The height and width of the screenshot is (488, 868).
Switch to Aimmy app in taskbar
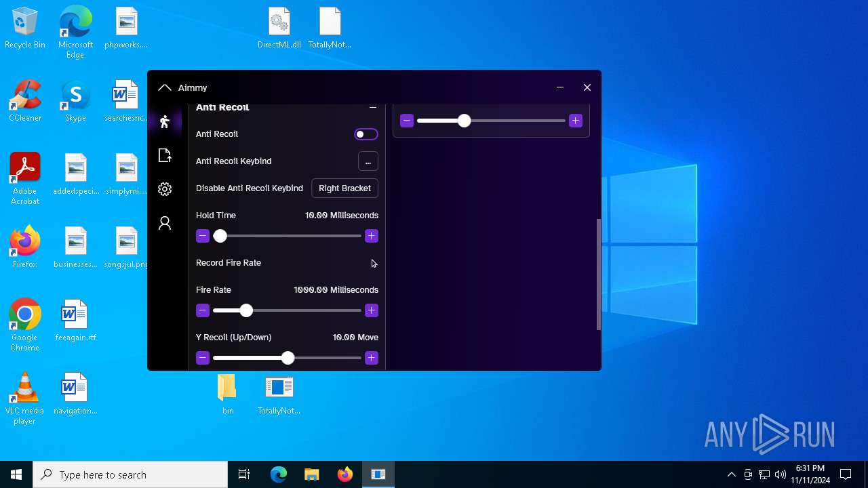coord(378,474)
